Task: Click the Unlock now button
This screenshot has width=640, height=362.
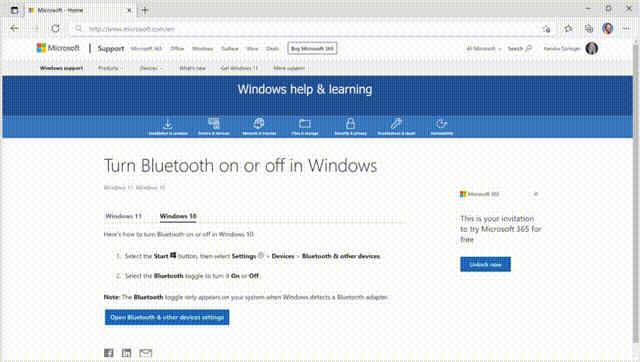Action: point(485,264)
